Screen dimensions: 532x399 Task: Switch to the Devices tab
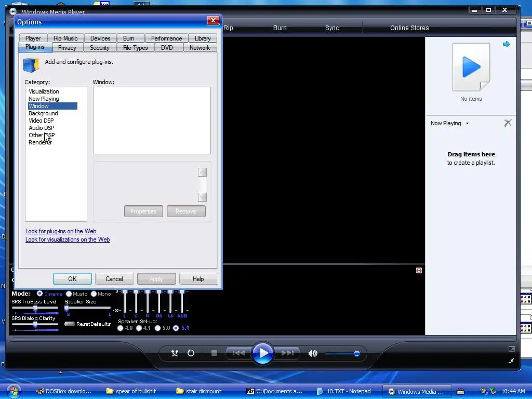pos(100,38)
